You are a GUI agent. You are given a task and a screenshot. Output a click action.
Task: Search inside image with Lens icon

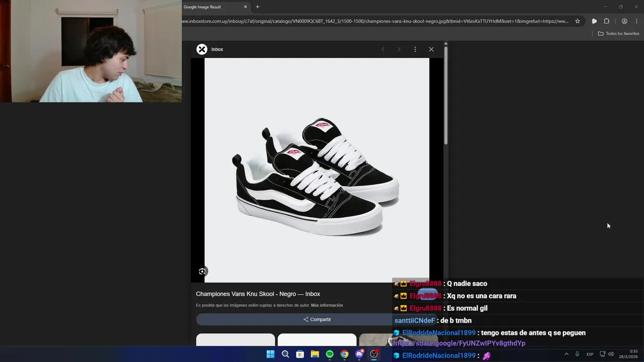(x=202, y=271)
